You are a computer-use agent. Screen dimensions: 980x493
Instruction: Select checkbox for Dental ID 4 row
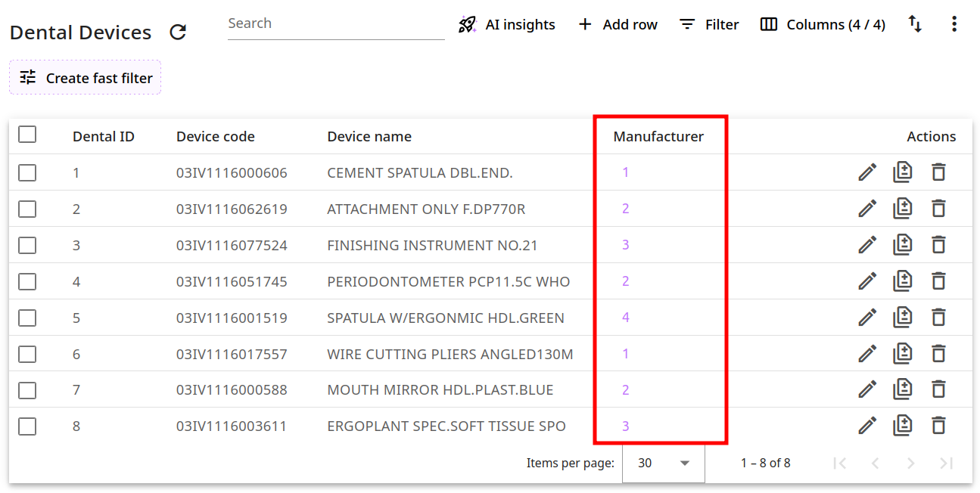point(27,282)
